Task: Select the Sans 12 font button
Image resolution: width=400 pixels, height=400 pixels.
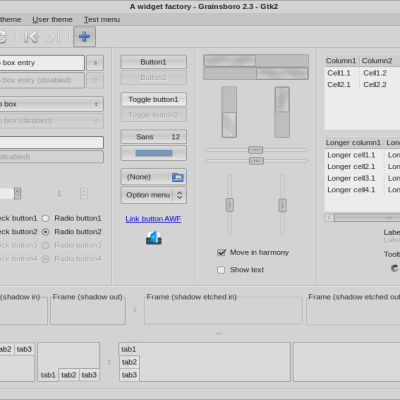Action: point(153,137)
